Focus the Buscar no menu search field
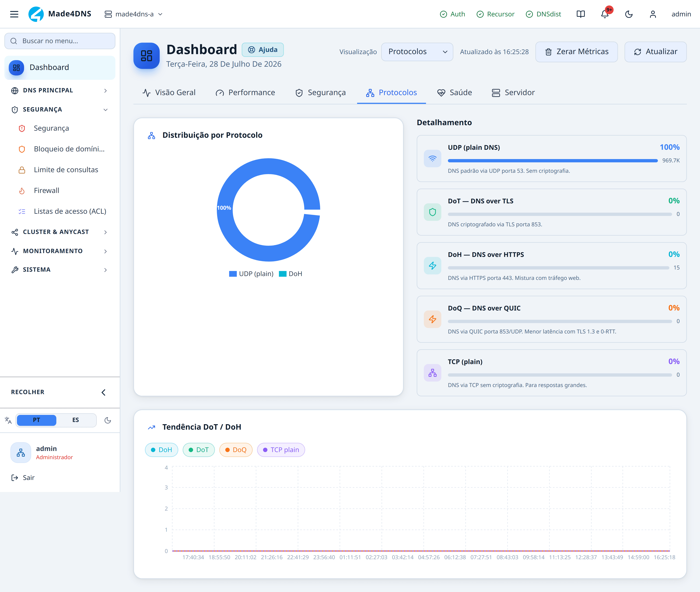This screenshot has height=592, width=700. point(60,41)
